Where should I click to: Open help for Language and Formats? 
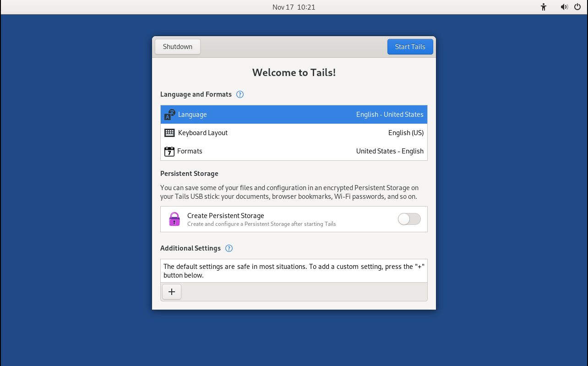point(240,94)
